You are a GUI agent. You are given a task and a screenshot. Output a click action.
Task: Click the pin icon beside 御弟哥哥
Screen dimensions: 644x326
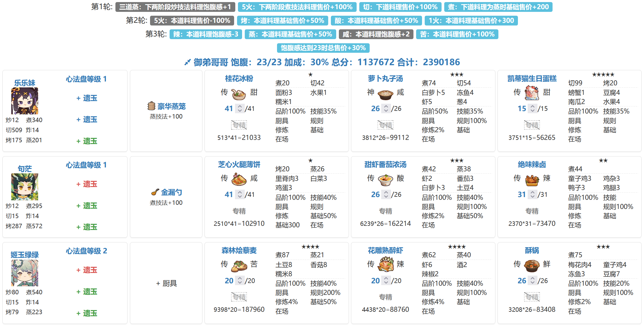point(187,62)
